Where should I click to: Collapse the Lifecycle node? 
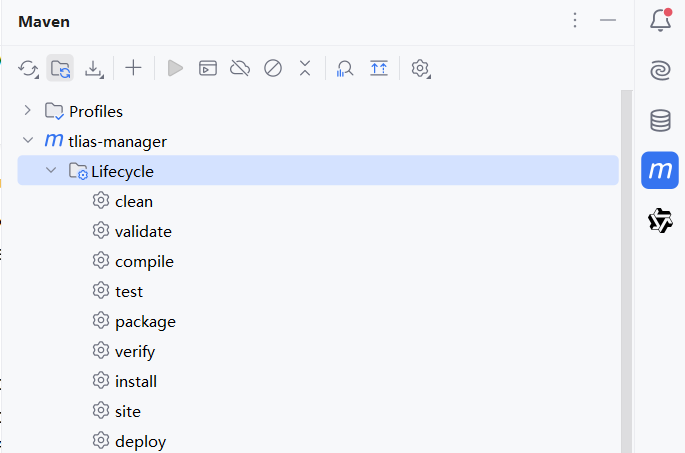point(51,170)
